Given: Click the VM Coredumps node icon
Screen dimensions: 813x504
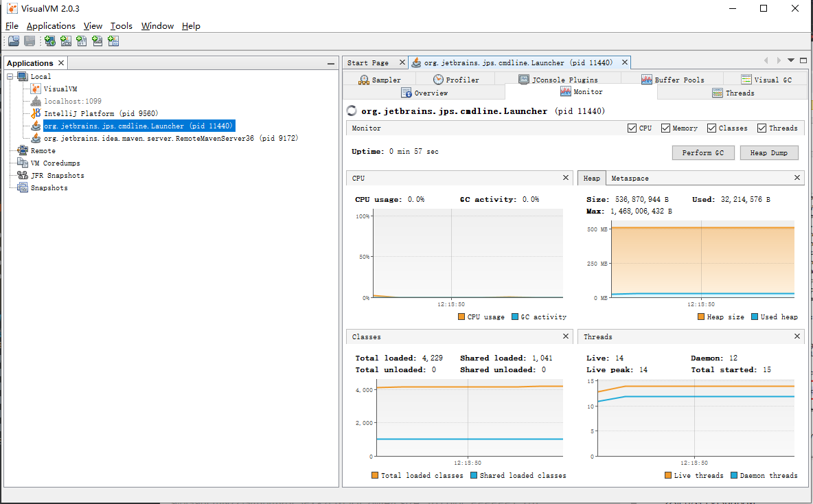Looking at the screenshot, I should pyautogui.click(x=22, y=163).
